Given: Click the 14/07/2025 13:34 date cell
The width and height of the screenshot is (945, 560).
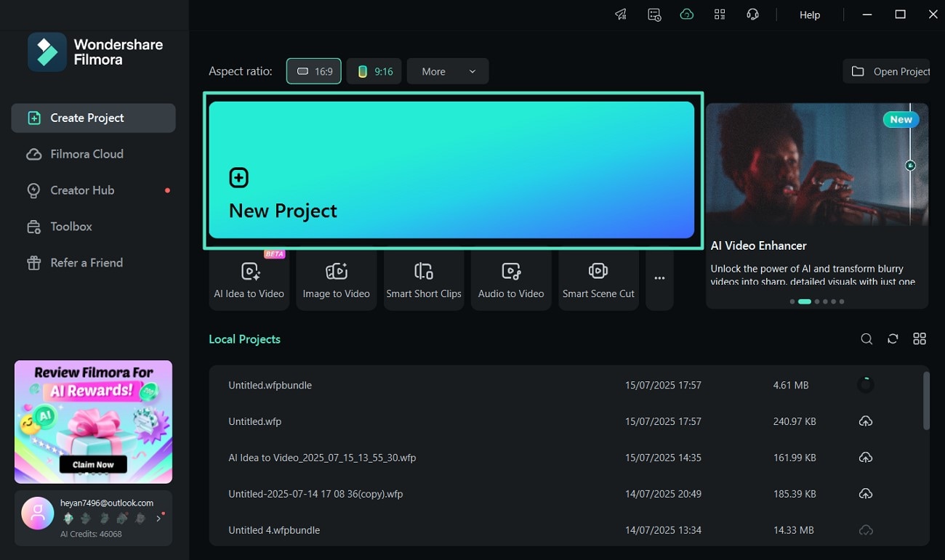Looking at the screenshot, I should [x=663, y=530].
